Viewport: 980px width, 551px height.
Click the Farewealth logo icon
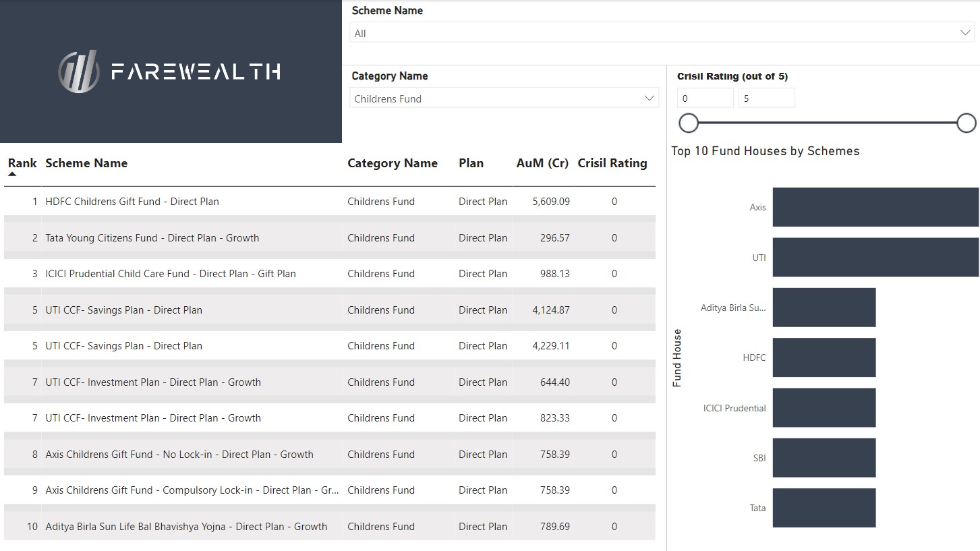[x=79, y=71]
